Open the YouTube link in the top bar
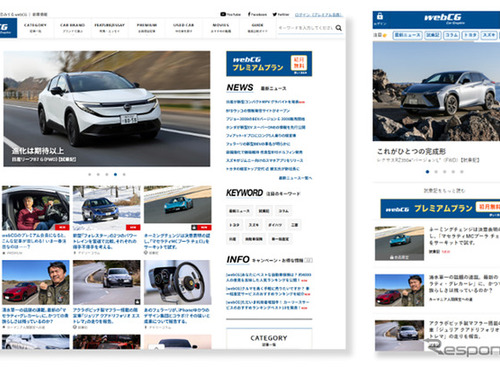 (x=230, y=14)
